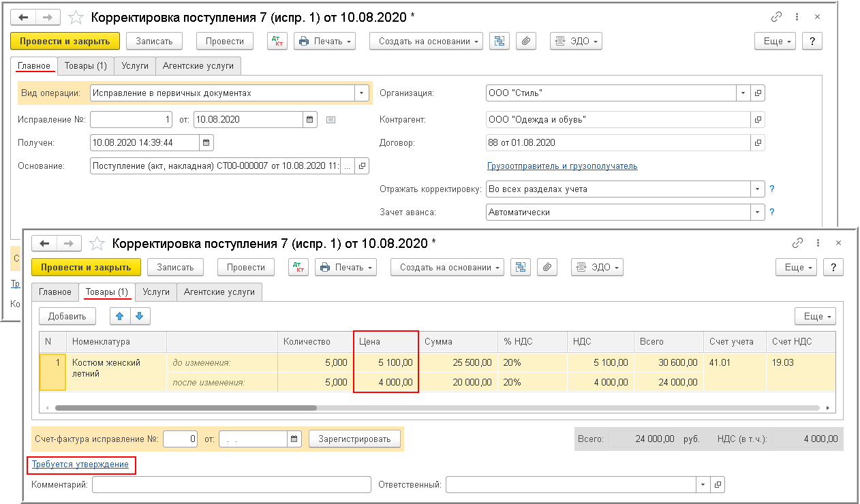Open the Требуется утверждение link
The height and width of the screenshot is (504, 860).
[80, 464]
